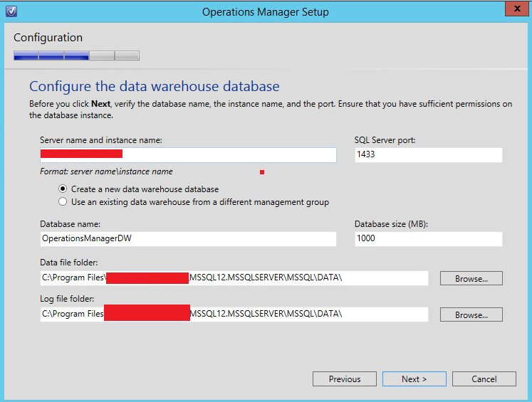
Task: Click the Database name label
Action: click(71, 224)
